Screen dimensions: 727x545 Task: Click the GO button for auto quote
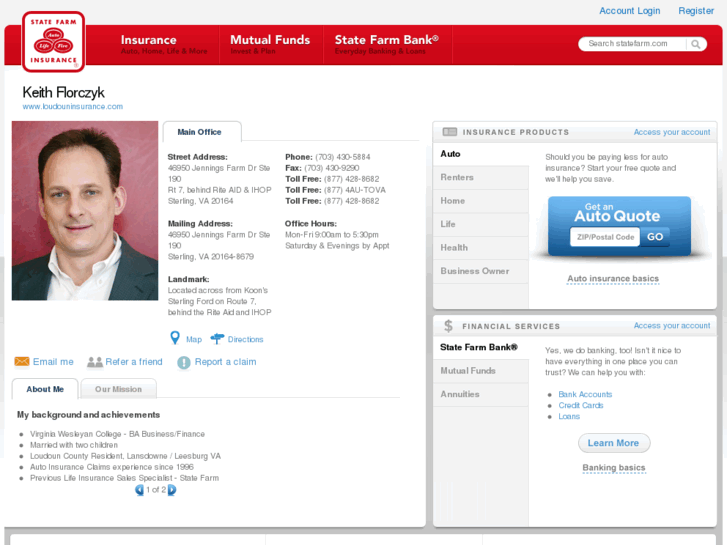(x=655, y=237)
